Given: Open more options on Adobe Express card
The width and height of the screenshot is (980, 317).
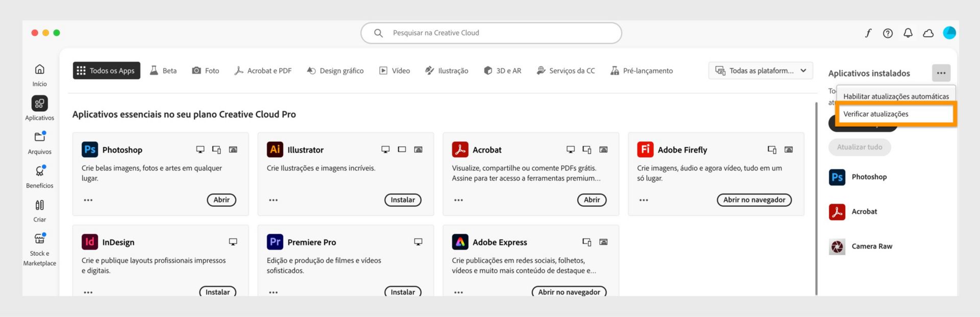Looking at the screenshot, I should [x=458, y=292].
